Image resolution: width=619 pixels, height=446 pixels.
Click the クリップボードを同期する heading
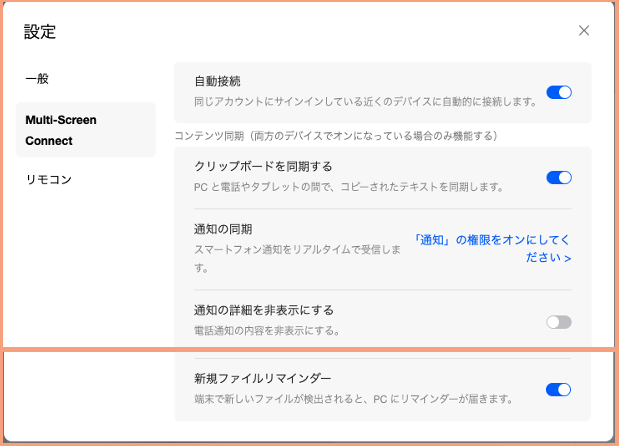click(x=263, y=166)
